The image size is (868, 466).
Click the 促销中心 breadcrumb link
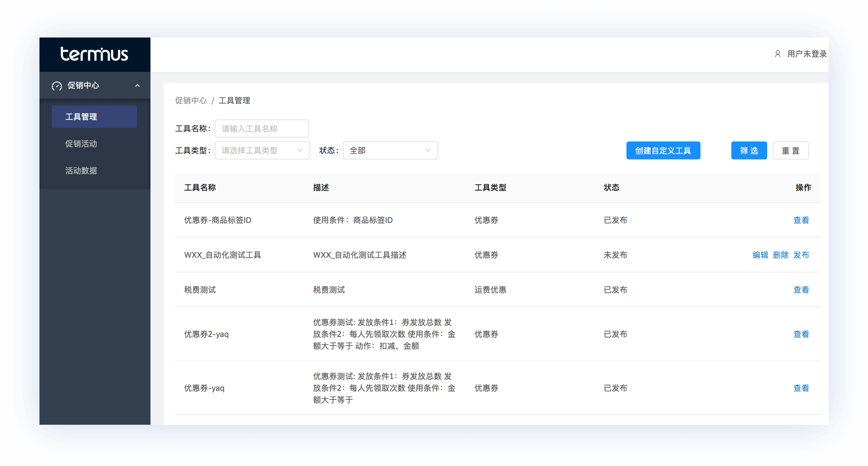click(191, 100)
